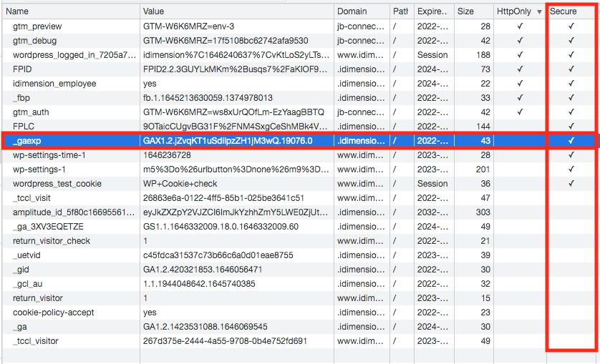Click the value 26863e6a-0122-4ff5-85b1-025be3641c51
Viewport: 600px width, 364px height.
click(223, 198)
